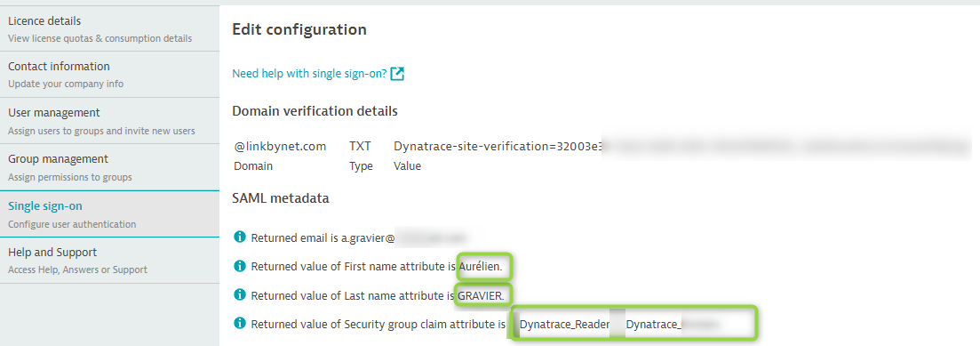Click the Dynatrace-site-verification TXT value
Viewport: 980px width, 346px height.
coord(498,147)
